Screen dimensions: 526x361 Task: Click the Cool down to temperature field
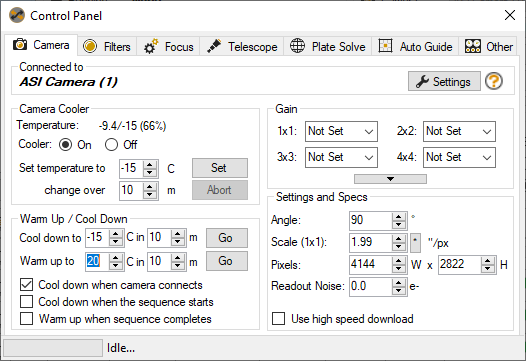click(97, 238)
